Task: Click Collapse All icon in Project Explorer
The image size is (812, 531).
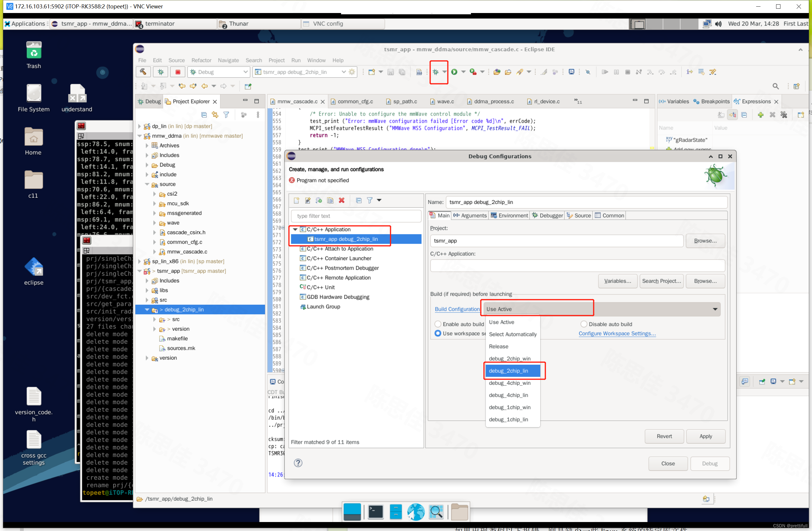Action: 204,115
